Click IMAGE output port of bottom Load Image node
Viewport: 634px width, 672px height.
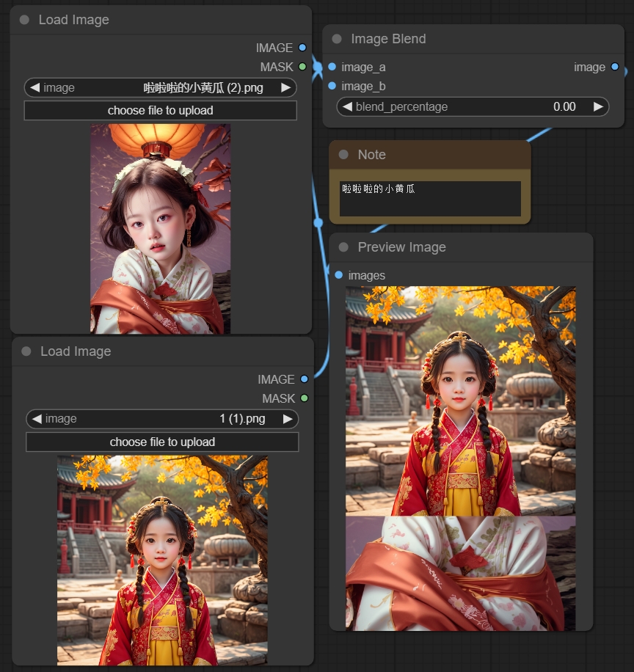(304, 379)
